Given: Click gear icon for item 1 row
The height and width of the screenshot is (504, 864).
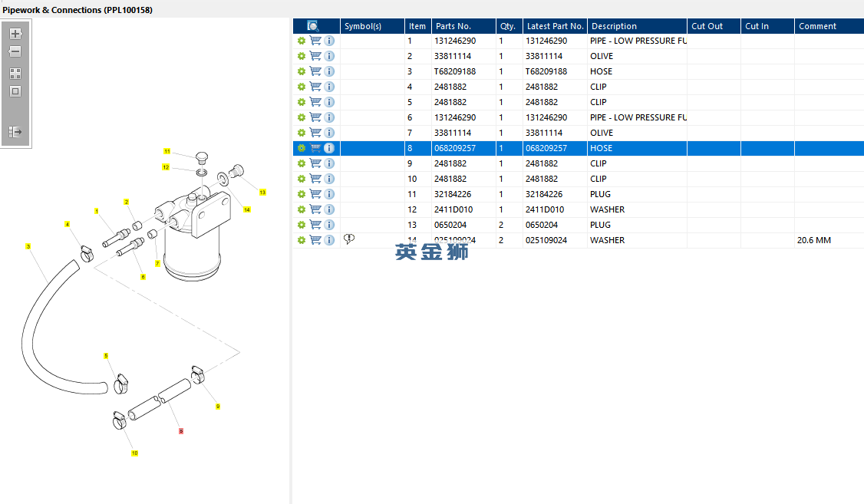Looking at the screenshot, I should click(302, 41).
